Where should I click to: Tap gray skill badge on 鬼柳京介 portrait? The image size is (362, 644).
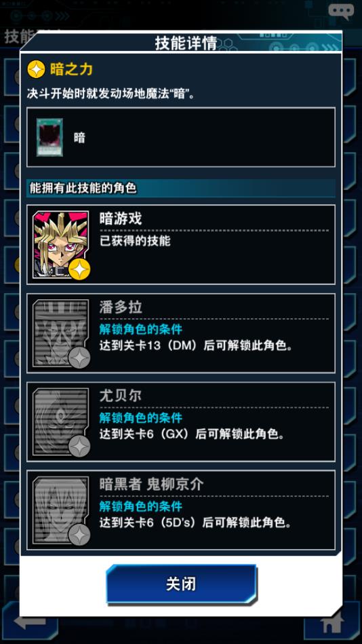tap(79, 535)
